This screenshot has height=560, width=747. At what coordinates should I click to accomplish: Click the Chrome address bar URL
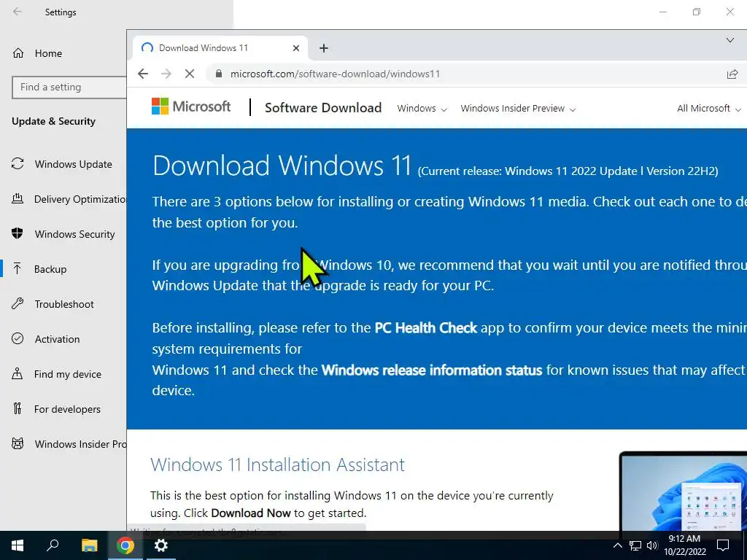pyautogui.click(x=335, y=74)
